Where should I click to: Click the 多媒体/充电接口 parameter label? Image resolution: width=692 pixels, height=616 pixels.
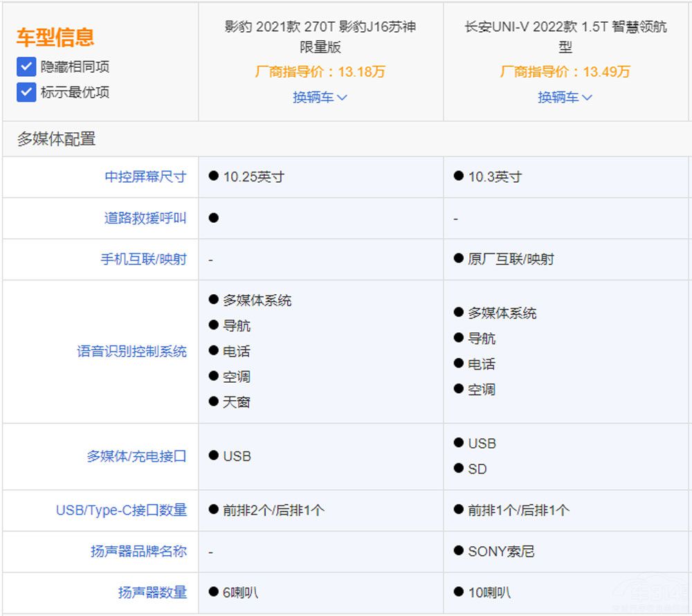[x=136, y=457]
